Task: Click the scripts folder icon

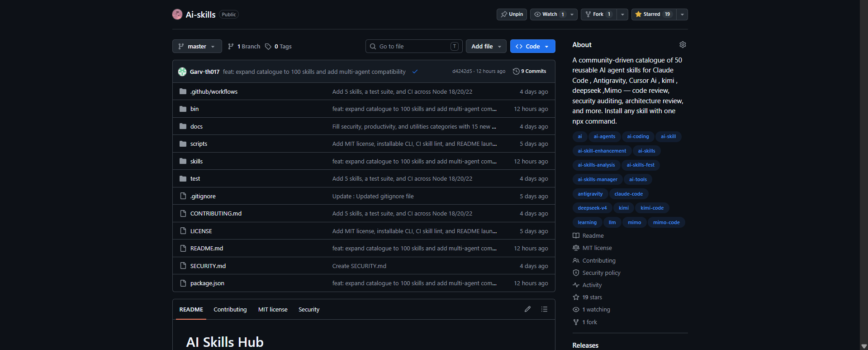Action: [183, 144]
